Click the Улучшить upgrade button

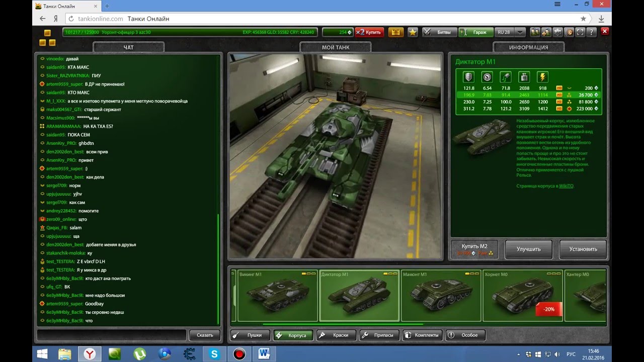click(x=528, y=249)
